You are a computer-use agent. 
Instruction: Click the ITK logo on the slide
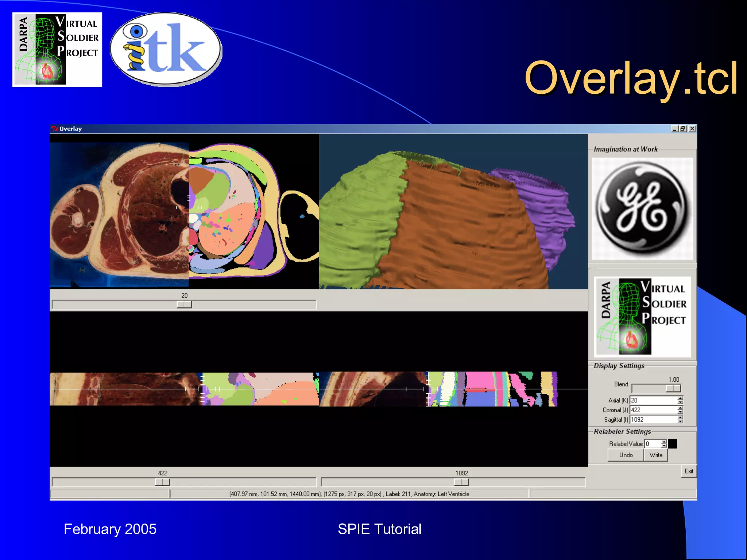(166, 49)
